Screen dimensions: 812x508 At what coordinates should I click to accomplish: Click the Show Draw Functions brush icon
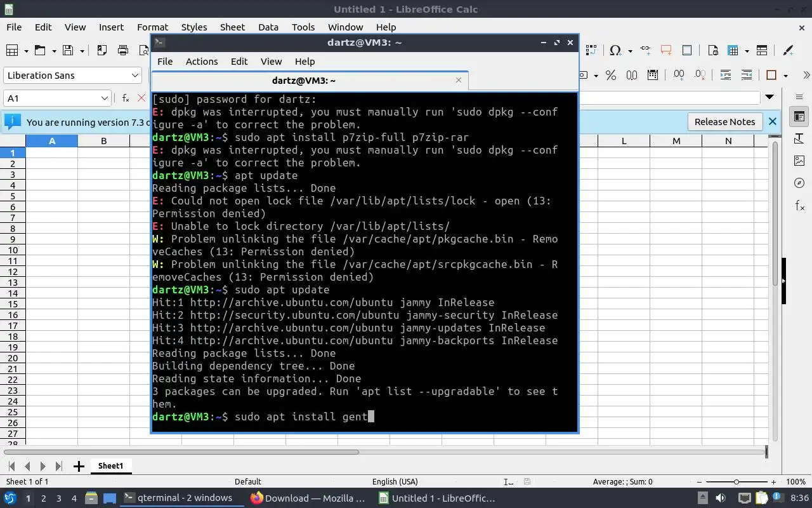[x=788, y=51]
